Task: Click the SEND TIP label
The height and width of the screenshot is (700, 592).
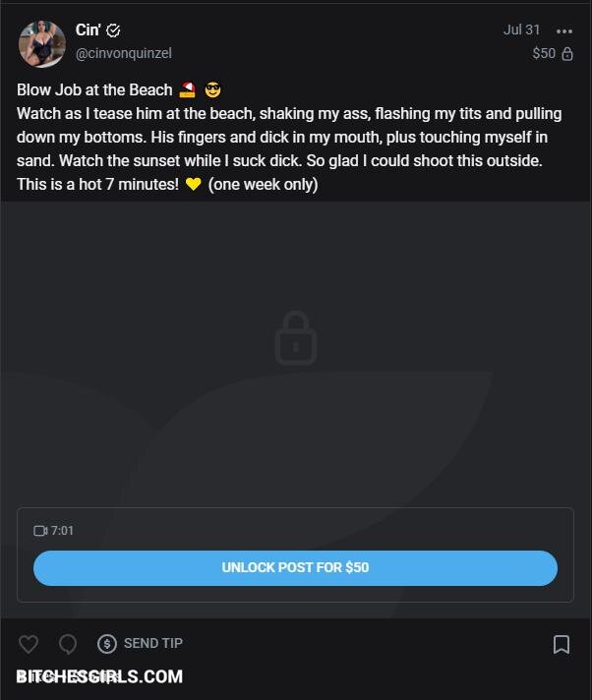Action: tap(153, 643)
